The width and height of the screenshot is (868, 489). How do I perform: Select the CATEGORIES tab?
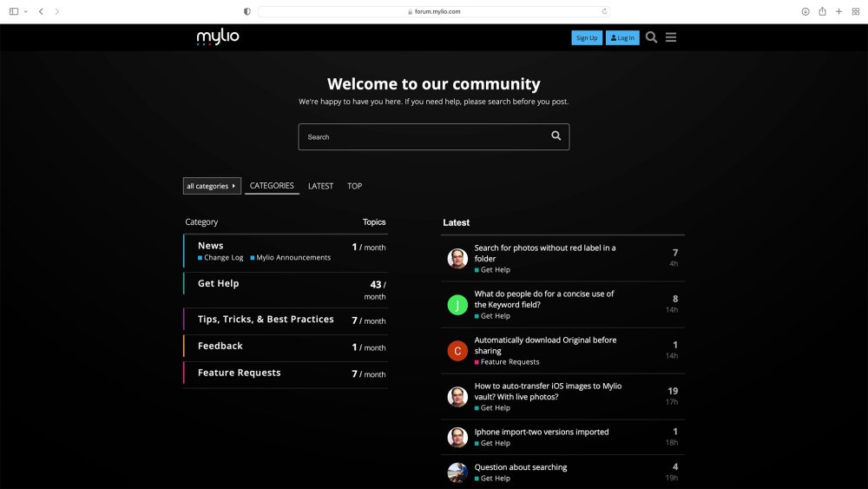(272, 186)
